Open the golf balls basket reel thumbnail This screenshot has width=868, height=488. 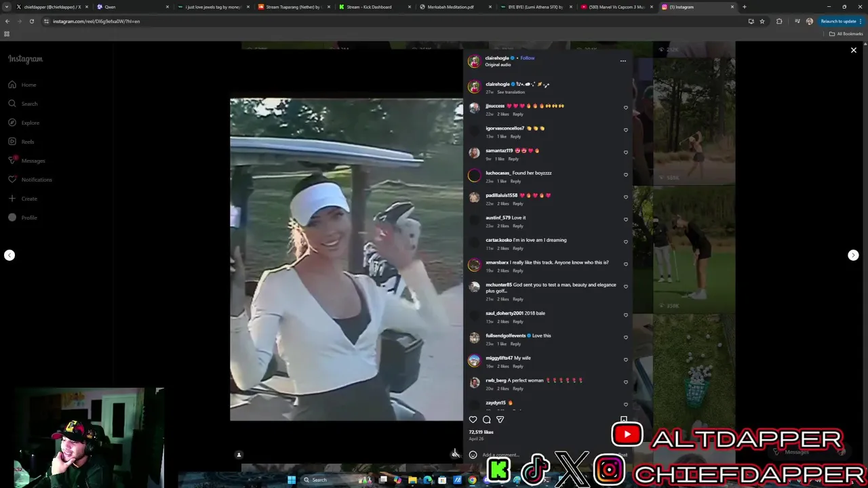[694, 377]
